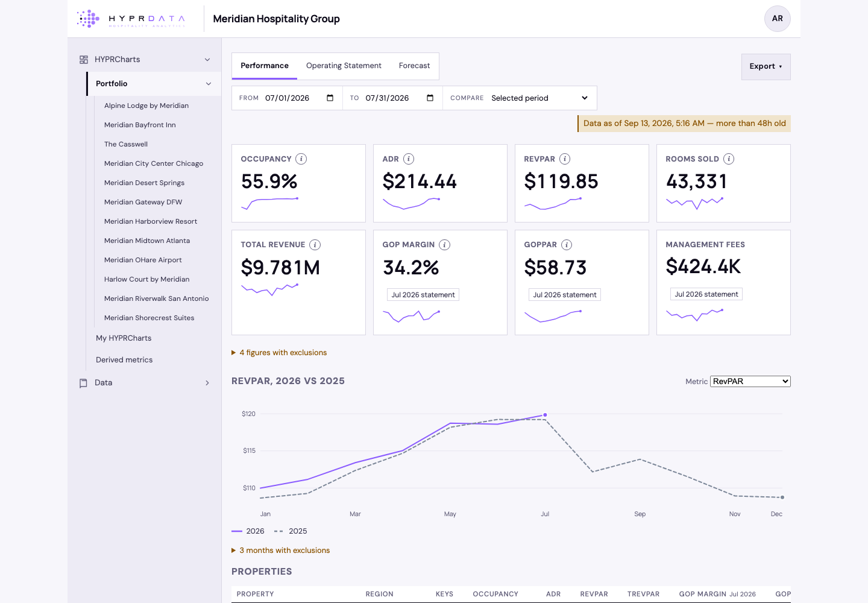Click the To date input field
Screen dimensions: 868x603
400,98
